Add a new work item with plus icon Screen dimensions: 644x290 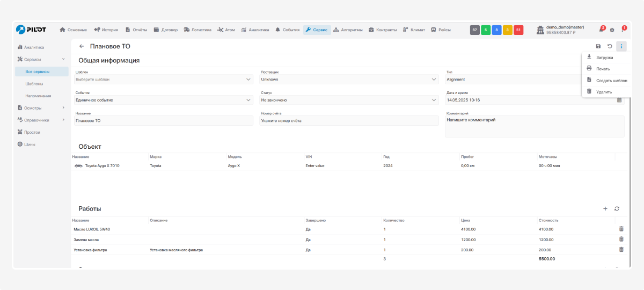pyautogui.click(x=605, y=208)
